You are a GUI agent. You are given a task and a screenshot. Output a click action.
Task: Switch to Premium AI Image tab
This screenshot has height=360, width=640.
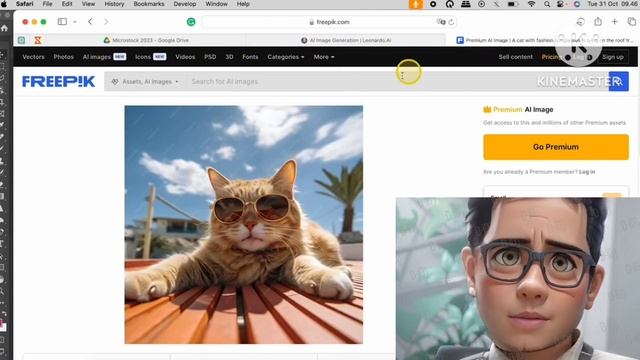point(545,40)
